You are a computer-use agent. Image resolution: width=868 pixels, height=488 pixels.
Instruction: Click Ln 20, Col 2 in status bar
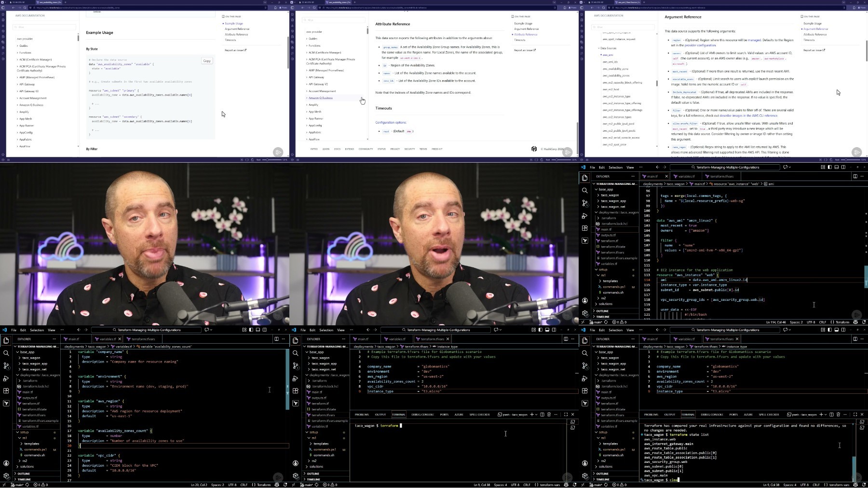(x=199, y=485)
